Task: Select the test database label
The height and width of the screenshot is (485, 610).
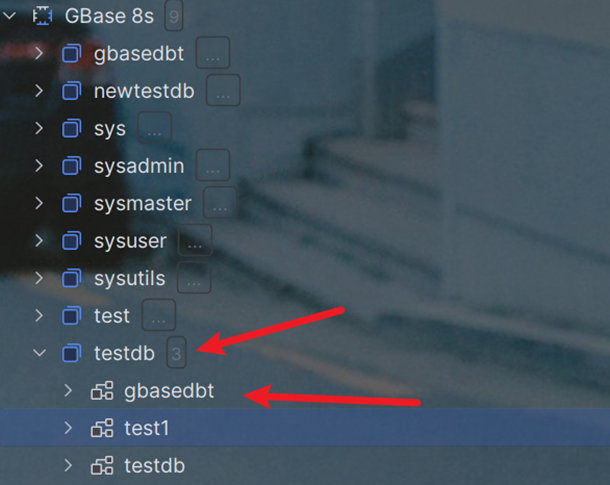Action: [112, 316]
